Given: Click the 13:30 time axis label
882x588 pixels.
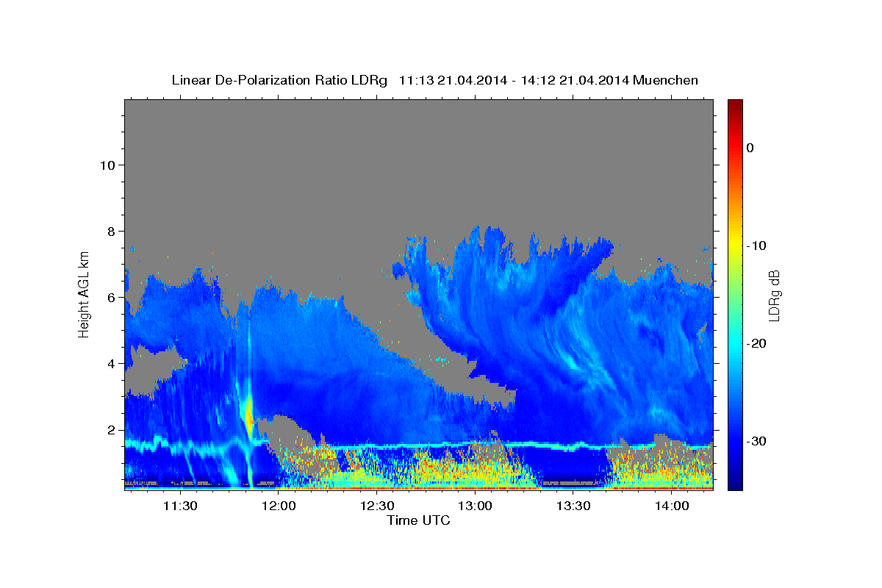Looking at the screenshot, I should 573,506.
